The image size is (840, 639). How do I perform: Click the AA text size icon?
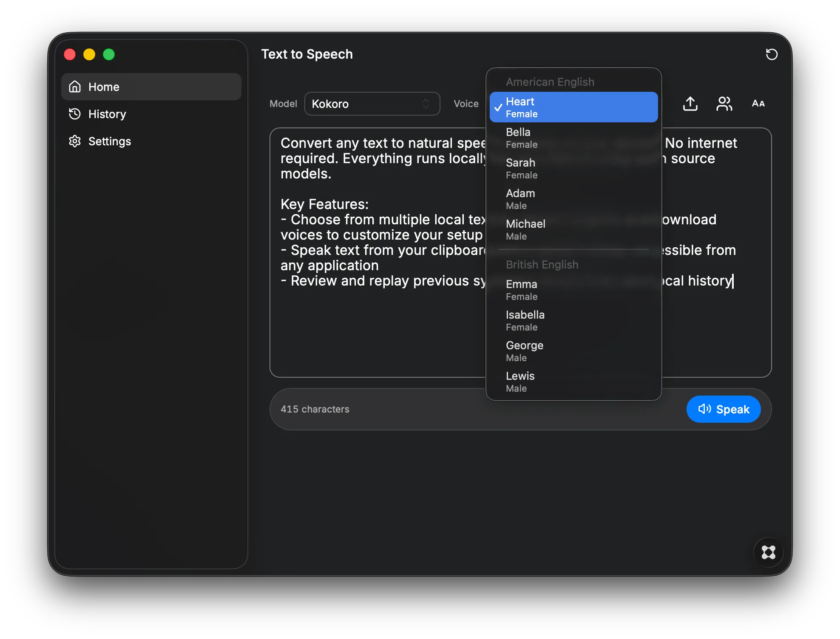[x=758, y=104]
